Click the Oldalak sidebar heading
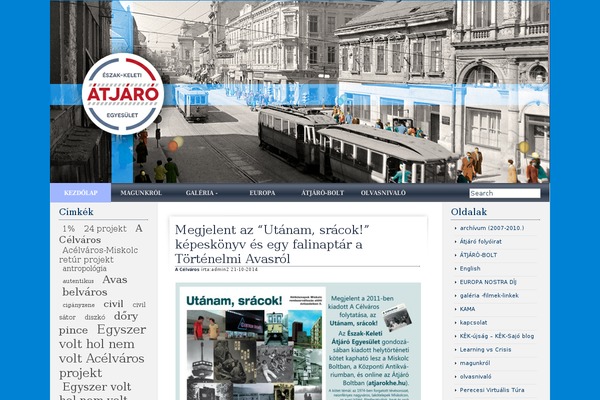 pos(469,212)
